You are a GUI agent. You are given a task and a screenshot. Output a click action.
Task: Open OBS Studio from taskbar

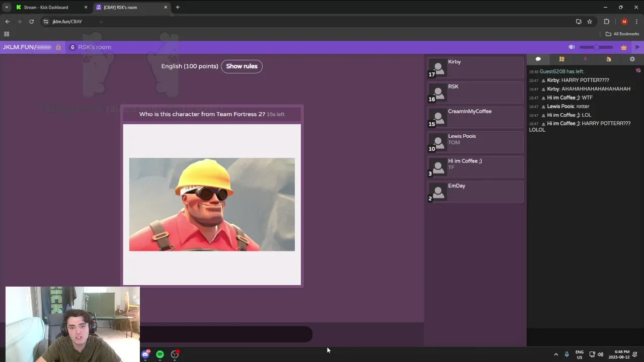click(175, 354)
